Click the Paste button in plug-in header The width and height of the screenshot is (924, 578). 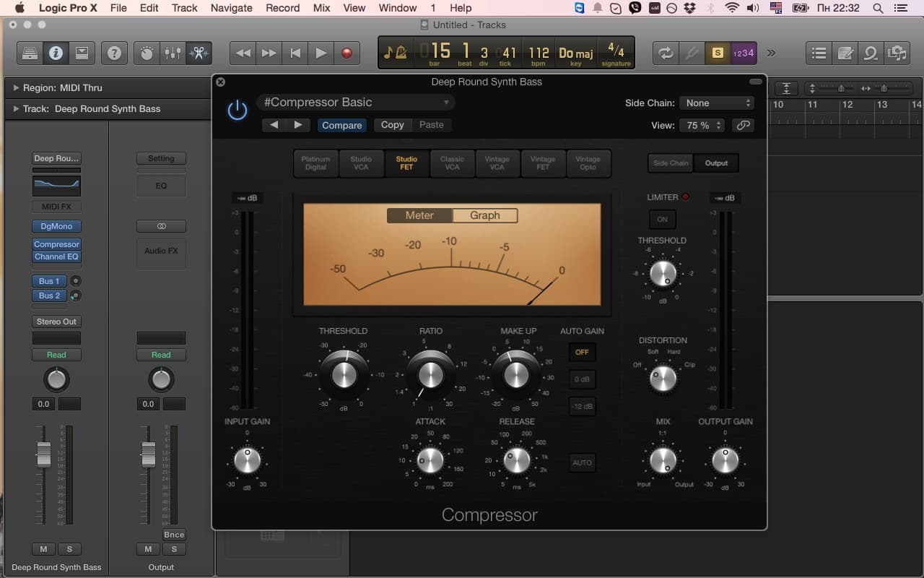click(x=432, y=125)
